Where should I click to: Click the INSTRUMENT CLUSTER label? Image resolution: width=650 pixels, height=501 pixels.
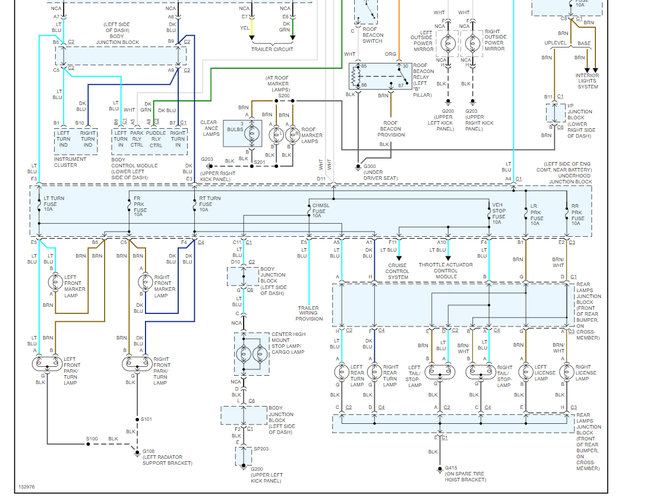[70, 162]
